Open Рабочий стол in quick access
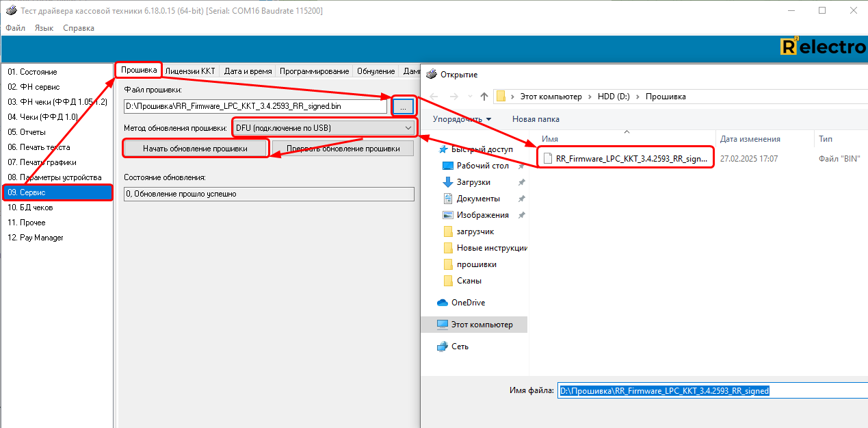This screenshot has height=428, width=868. (x=482, y=166)
